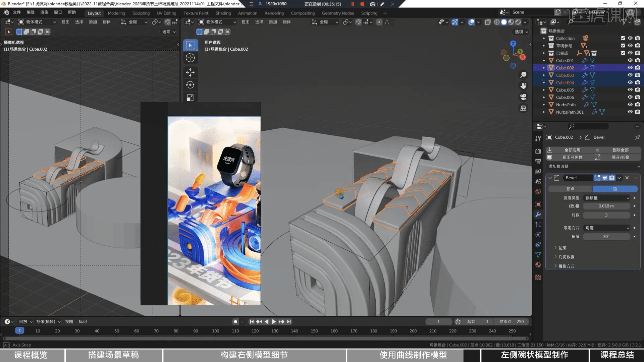644x362 pixels.
Task: Toggle 已完成 collection exclude checkbox
Action: (623, 53)
